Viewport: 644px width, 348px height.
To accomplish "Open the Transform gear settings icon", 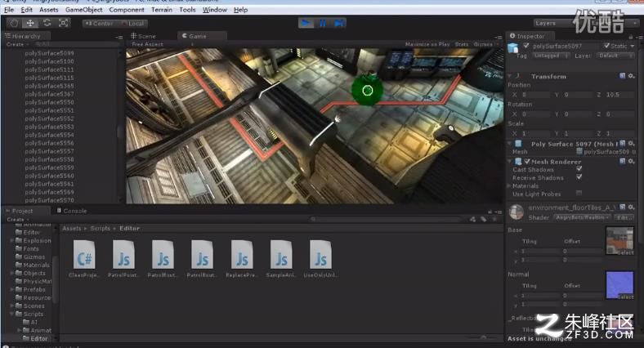I will tap(631, 76).
